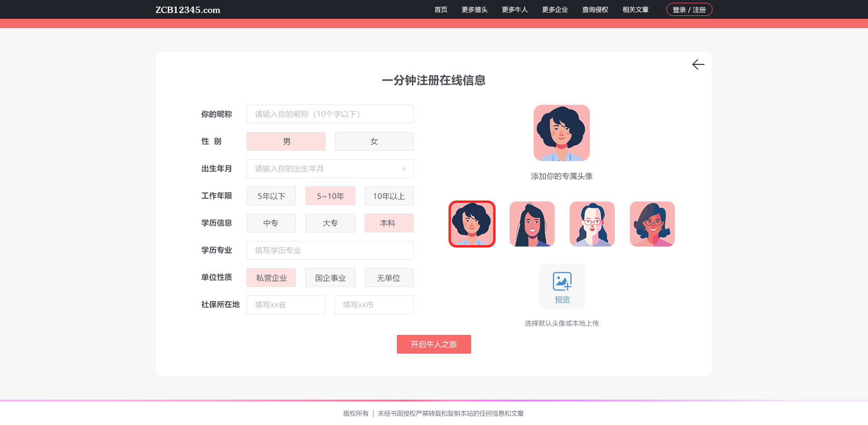Click the large profile avatar preview
This screenshot has width=868, height=425.
[x=562, y=133]
